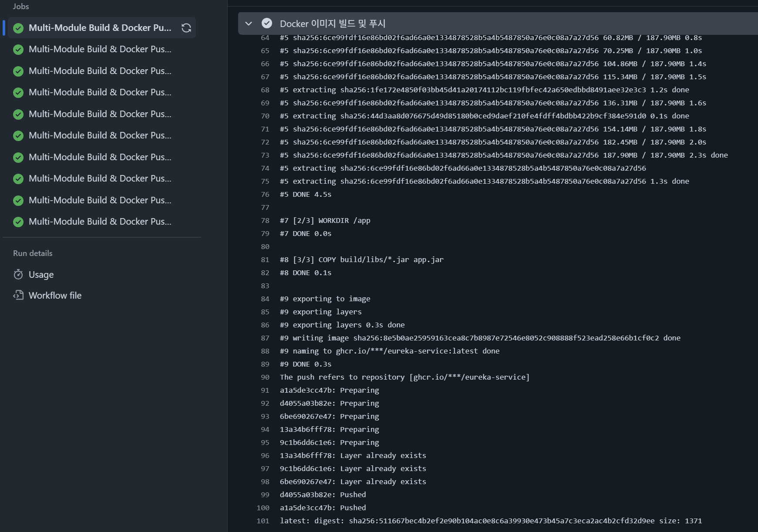Click log line number 73
Viewport: 758px width, 532px height.
(265, 155)
